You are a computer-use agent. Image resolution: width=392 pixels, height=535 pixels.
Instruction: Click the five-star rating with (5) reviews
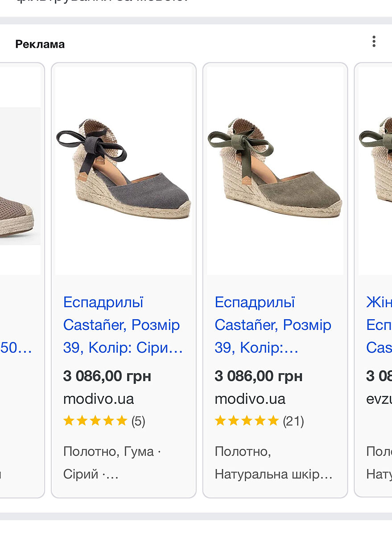104,421
